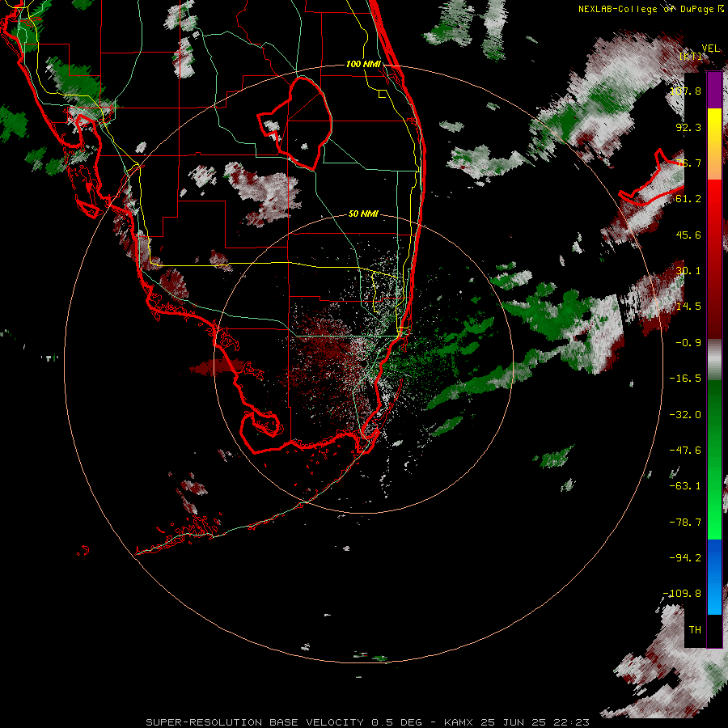The image size is (728, 728).
Task: Pick the green segment of the velocity color bar
Action: point(714,459)
